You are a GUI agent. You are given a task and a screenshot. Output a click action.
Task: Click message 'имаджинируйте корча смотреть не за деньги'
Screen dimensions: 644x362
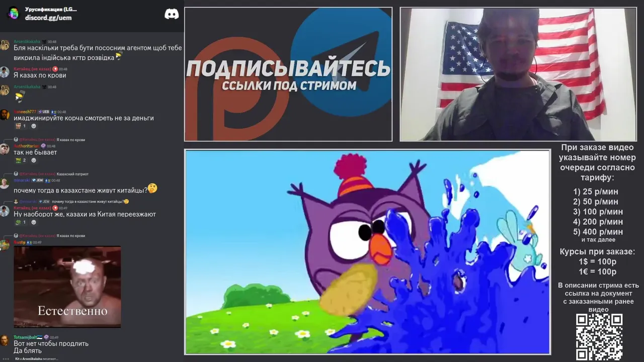[84, 118]
